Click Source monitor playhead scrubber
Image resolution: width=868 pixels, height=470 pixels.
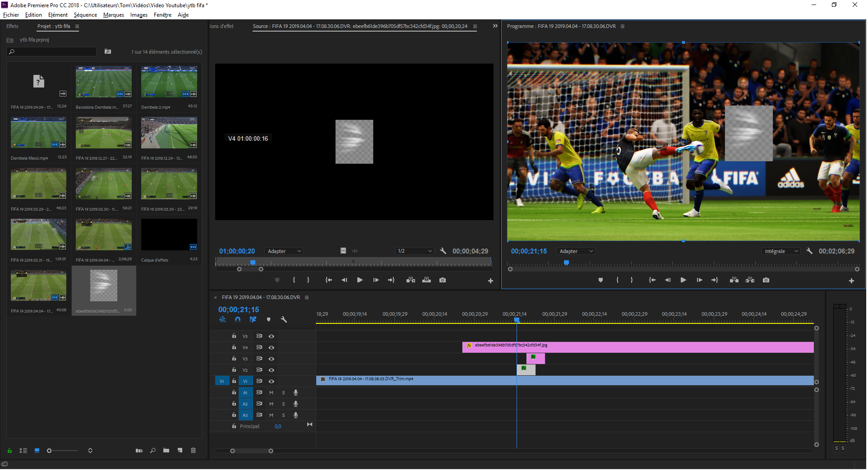[253, 263]
